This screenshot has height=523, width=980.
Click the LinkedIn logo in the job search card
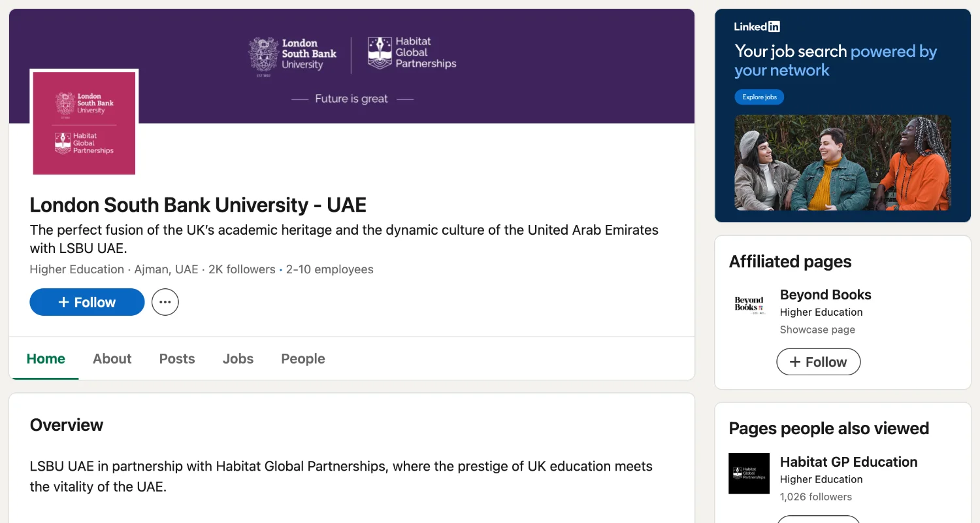(756, 26)
